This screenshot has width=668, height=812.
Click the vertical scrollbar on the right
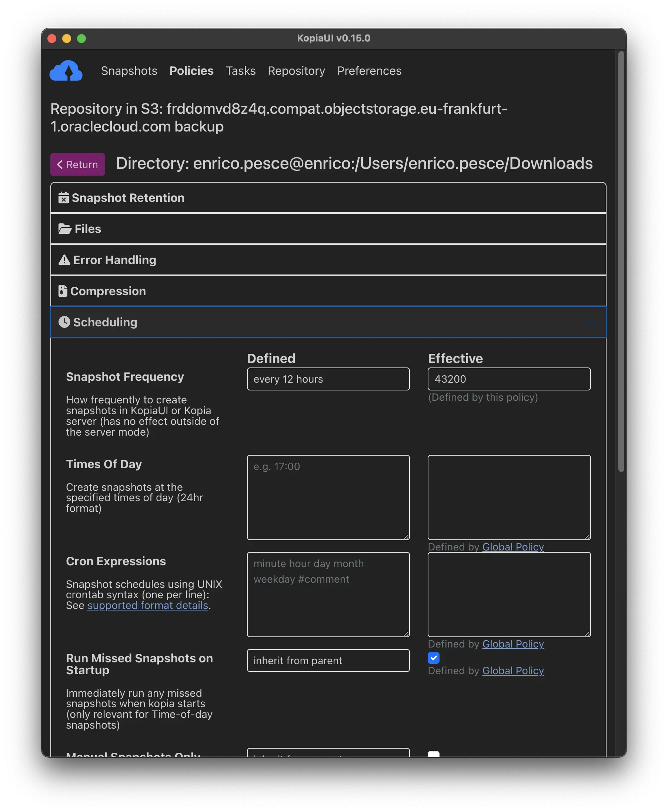pos(621,262)
